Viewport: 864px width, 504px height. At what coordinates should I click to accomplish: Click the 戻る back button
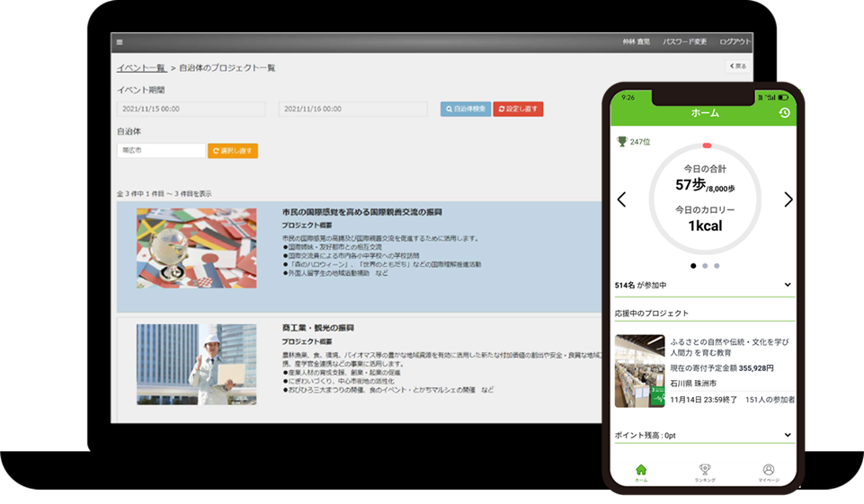tap(737, 66)
